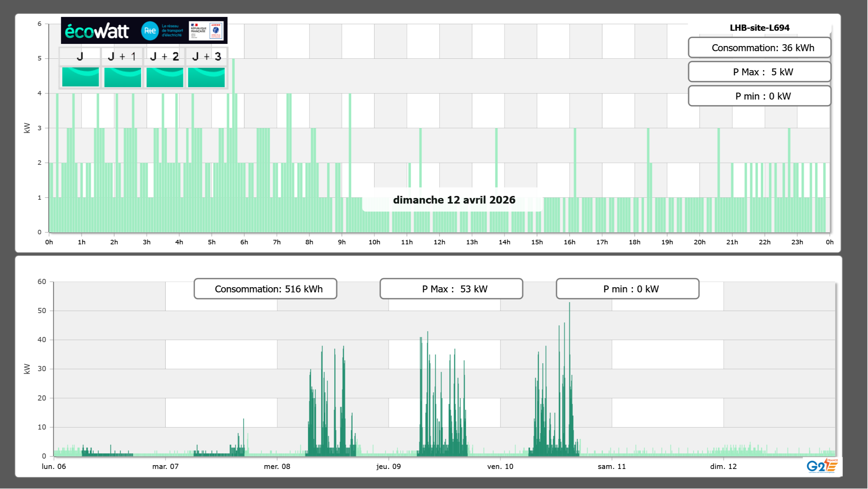868x489 pixels.
Task: Select the green J + 2 forecast tile
Action: [x=165, y=77]
